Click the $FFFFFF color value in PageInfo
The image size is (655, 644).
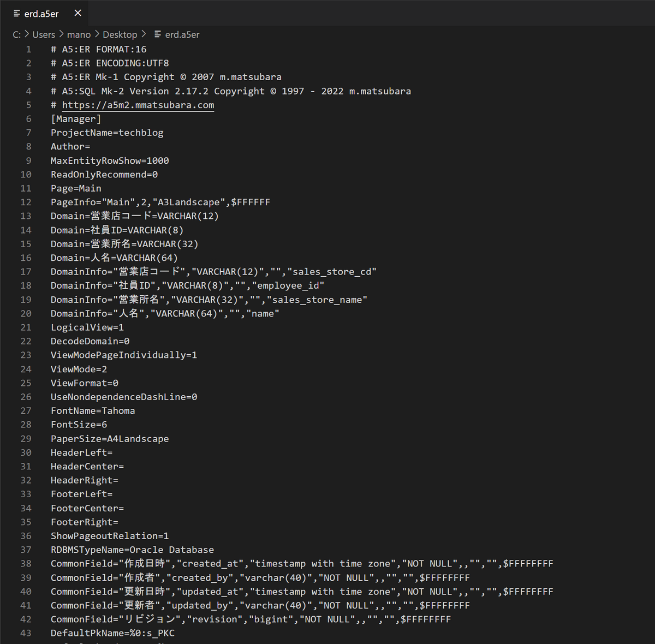tap(251, 202)
